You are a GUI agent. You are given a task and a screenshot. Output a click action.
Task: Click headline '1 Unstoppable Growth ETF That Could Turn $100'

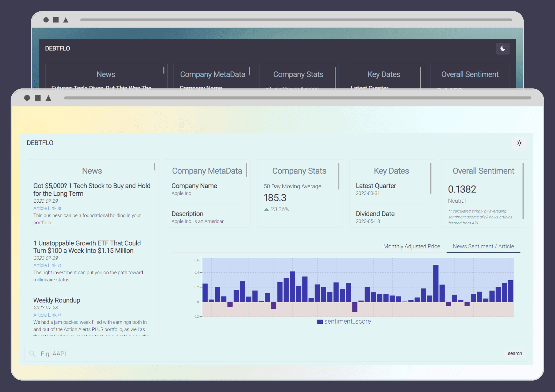tap(87, 247)
